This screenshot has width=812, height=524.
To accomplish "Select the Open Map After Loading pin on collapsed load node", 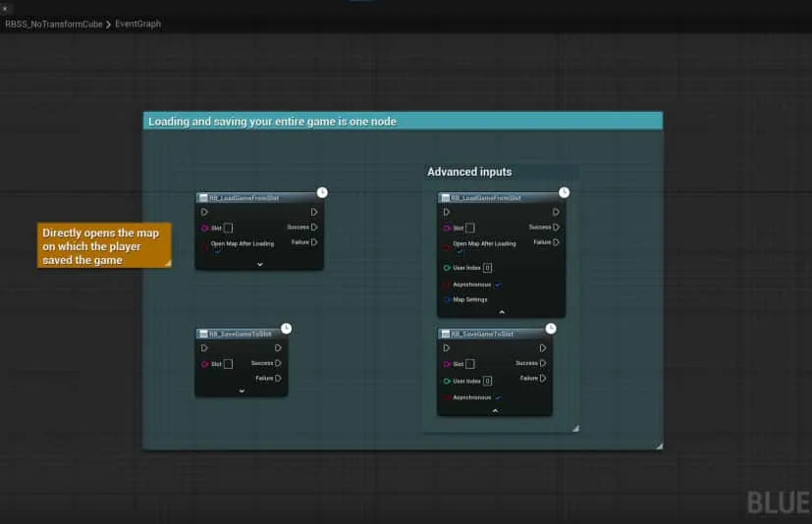I will 205,247.
